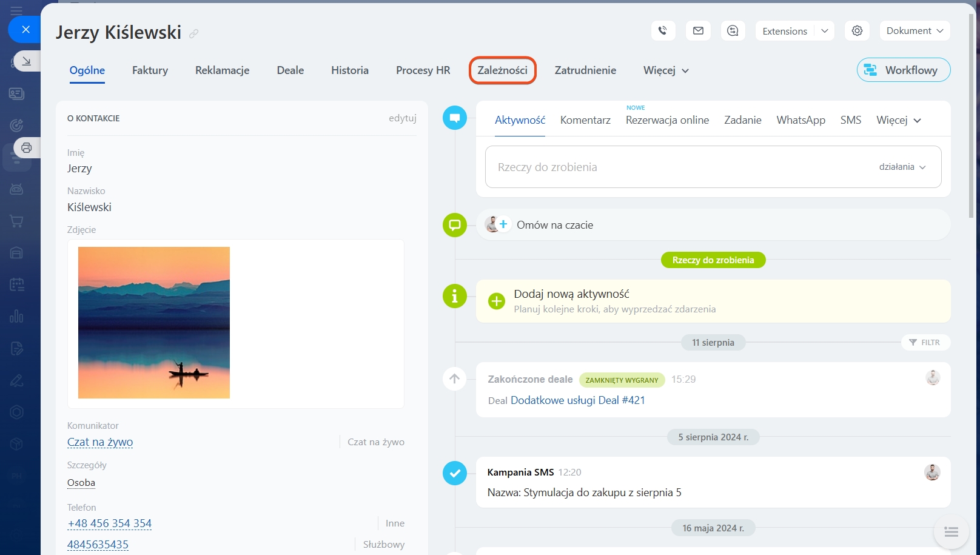Close the contact card slider
The width and height of the screenshot is (980, 555).
pos(25,29)
